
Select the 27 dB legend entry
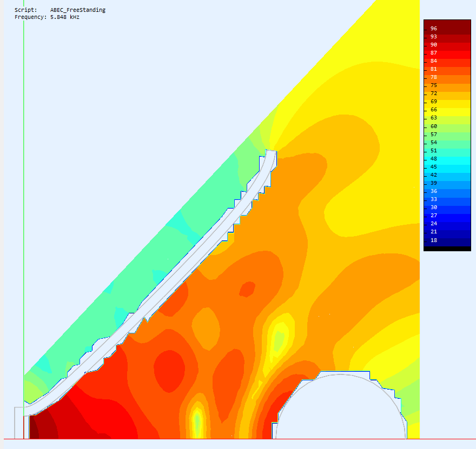point(433,216)
